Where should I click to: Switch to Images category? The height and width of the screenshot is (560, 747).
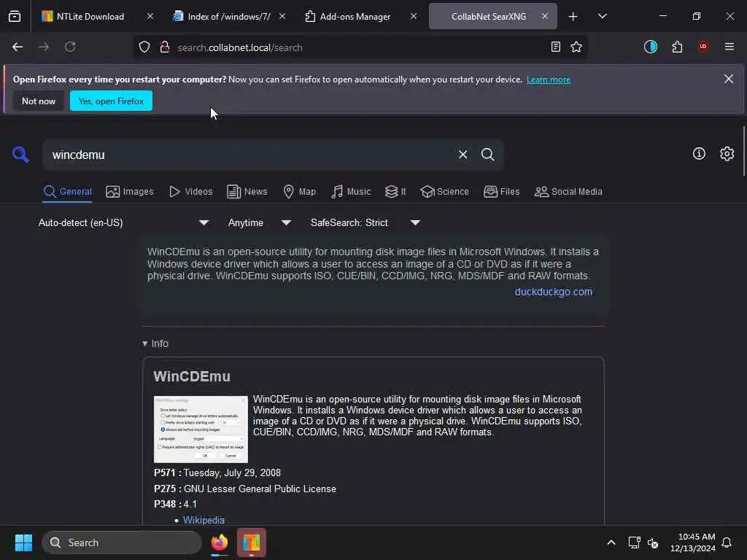pos(130,192)
